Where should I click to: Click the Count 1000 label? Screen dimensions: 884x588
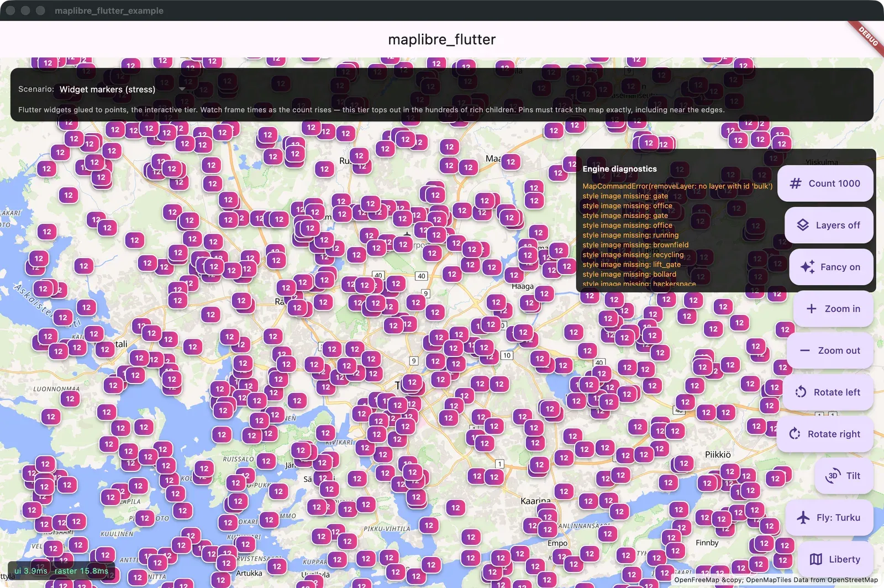[834, 183]
